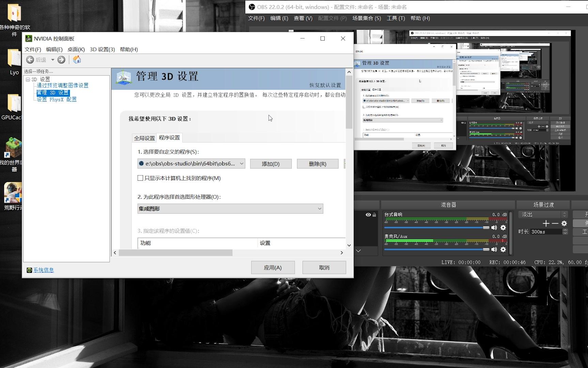Open the Lyo desktop folder

[14, 62]
